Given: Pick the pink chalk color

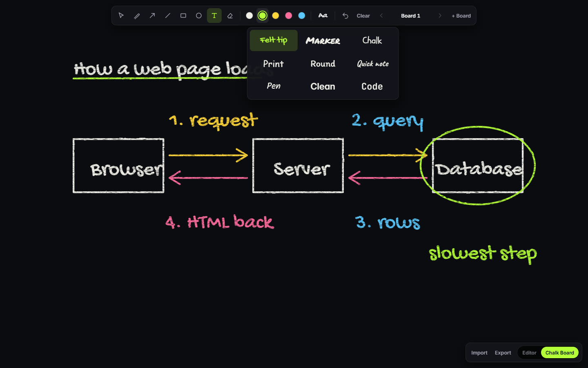Looking at the screenshot, I should pyautogui.click(x=289, y=16).
